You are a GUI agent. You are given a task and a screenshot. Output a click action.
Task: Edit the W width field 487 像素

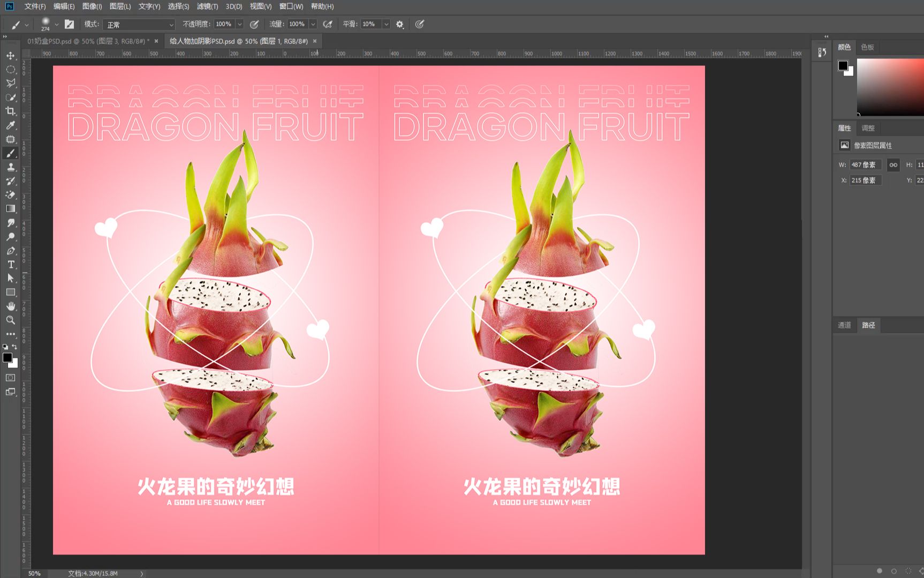pos(865,165)
